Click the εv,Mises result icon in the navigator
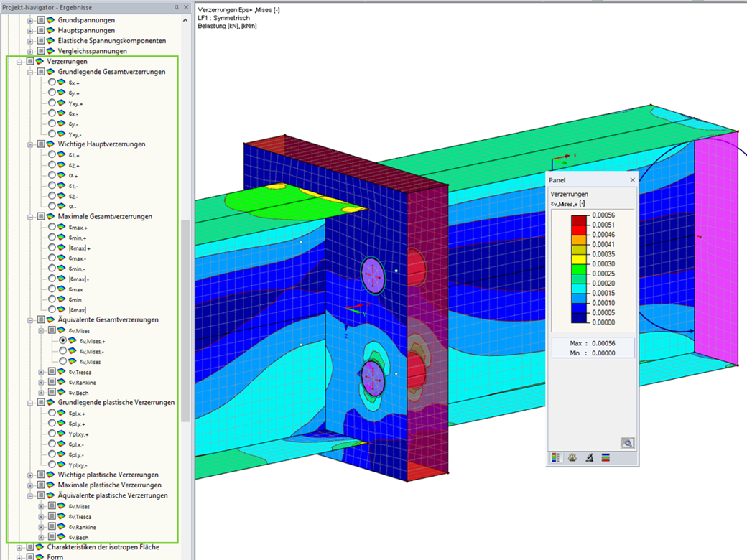 click(62, 330)
